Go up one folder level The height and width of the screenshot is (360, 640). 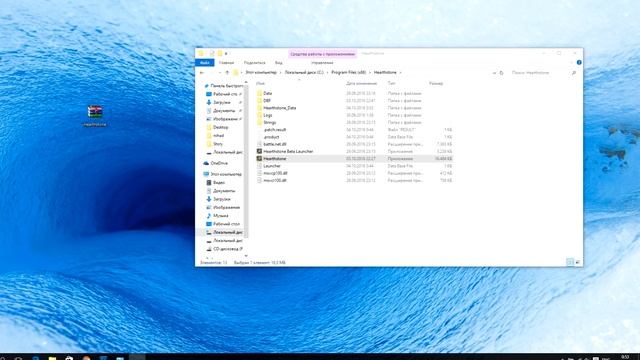[x=227, y=73]
